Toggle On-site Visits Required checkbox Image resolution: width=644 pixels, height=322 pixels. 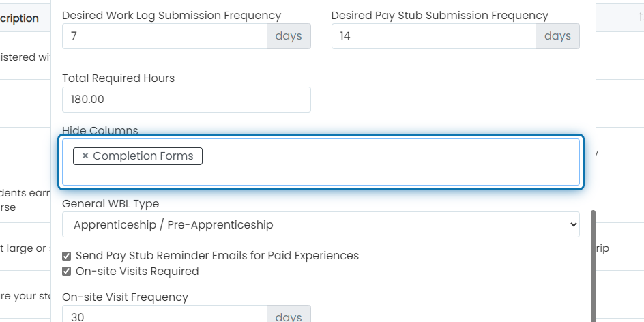click(67, 272)
